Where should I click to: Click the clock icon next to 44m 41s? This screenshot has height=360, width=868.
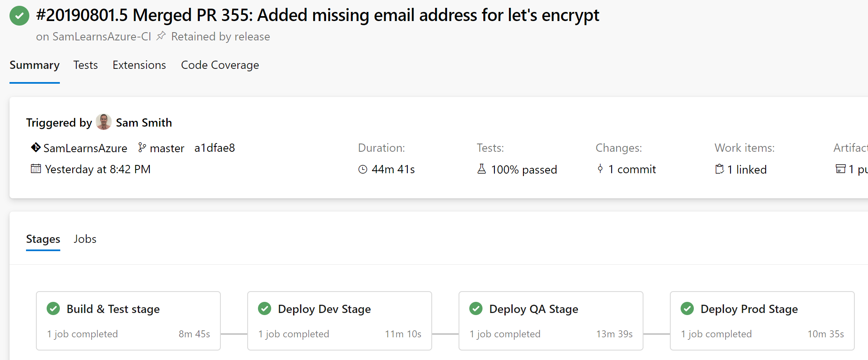pos(363,169)
